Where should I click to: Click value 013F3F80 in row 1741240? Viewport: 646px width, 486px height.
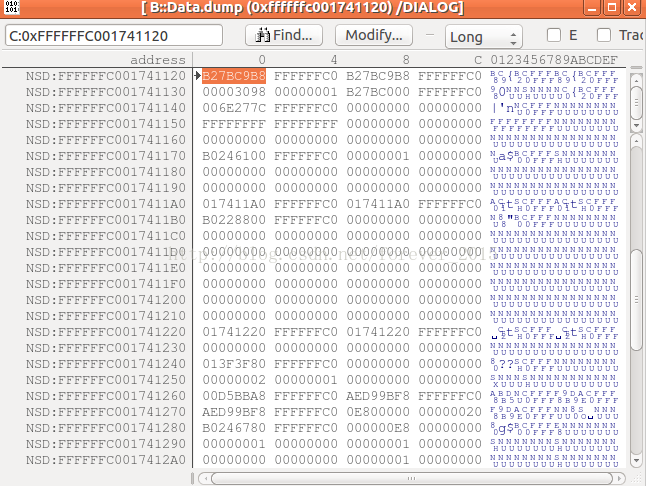point(234,364)
